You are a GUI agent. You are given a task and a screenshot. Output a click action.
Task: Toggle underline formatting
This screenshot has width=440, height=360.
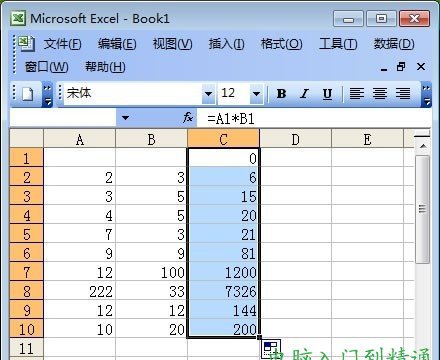[x=327, y=94]
